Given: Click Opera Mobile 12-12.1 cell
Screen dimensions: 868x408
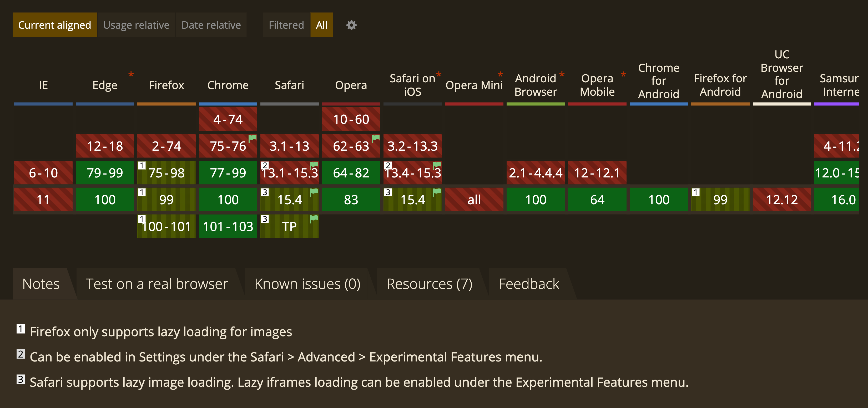Looking at the screenshot, I should pyautogui.click(x=597, y=173).
